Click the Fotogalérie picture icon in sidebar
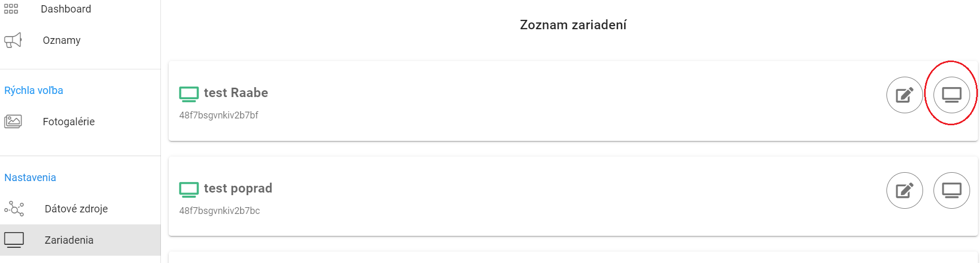This screenshot has height=263, width=980. [13, 122]
